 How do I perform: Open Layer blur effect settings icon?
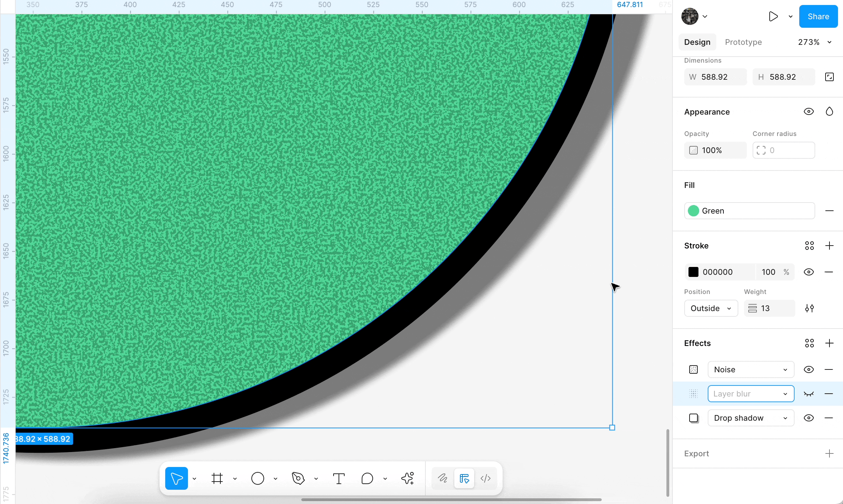click(693, 394)
